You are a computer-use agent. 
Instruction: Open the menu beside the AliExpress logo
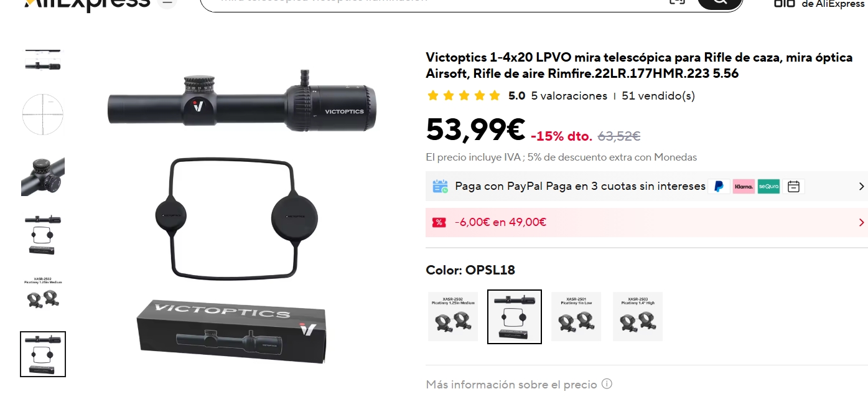166,2
